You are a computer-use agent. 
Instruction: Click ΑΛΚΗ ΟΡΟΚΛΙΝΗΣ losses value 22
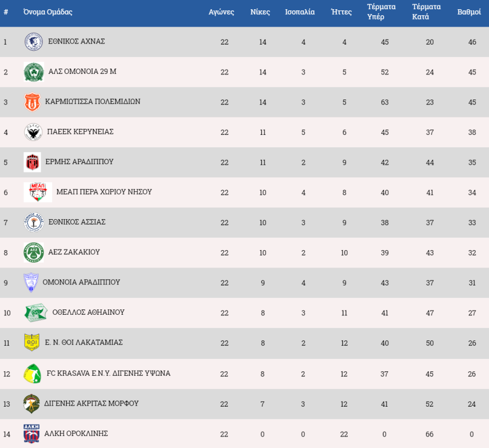pyautogui.click(x=344, y=434)
